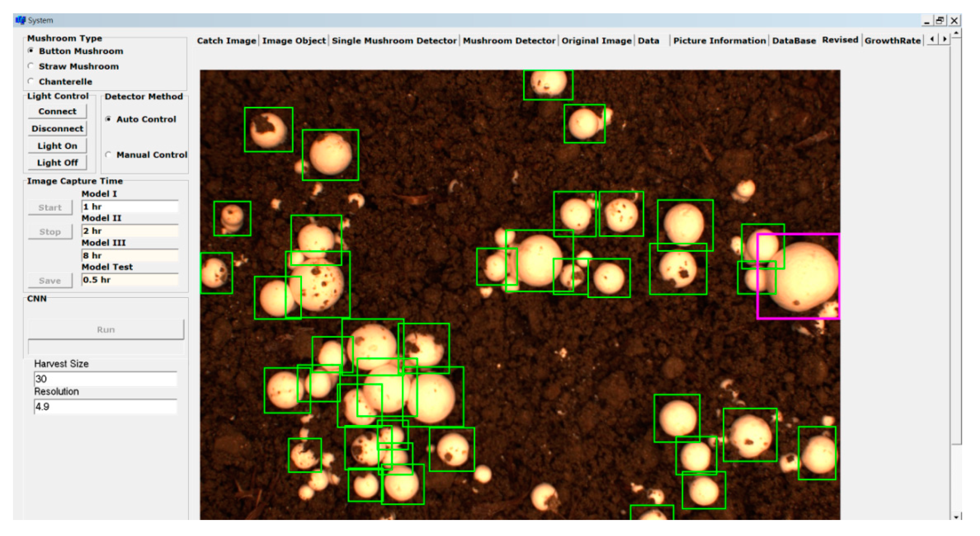Click Save under Image Capture Time
The image size is (980, 536).
tap(50, 280)
